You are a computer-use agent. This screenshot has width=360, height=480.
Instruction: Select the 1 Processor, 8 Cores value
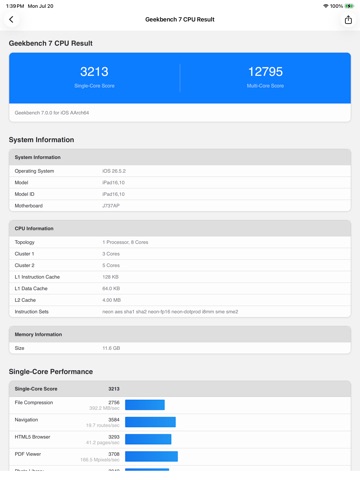(x=125, y=242)
